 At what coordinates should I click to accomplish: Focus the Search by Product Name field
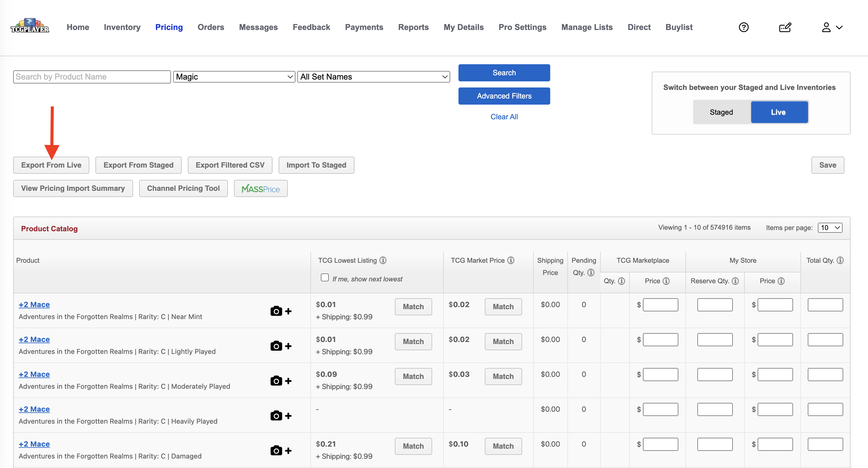click(92, 77)
